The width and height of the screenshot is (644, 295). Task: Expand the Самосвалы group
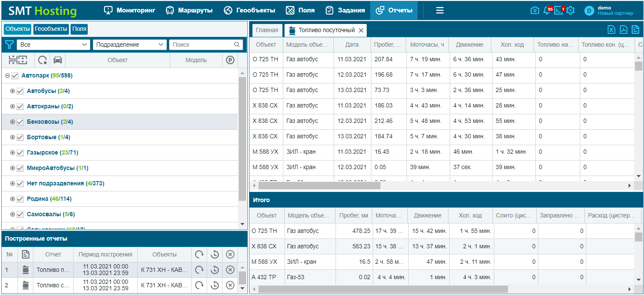pyautogui.click(x=12, y=215)
